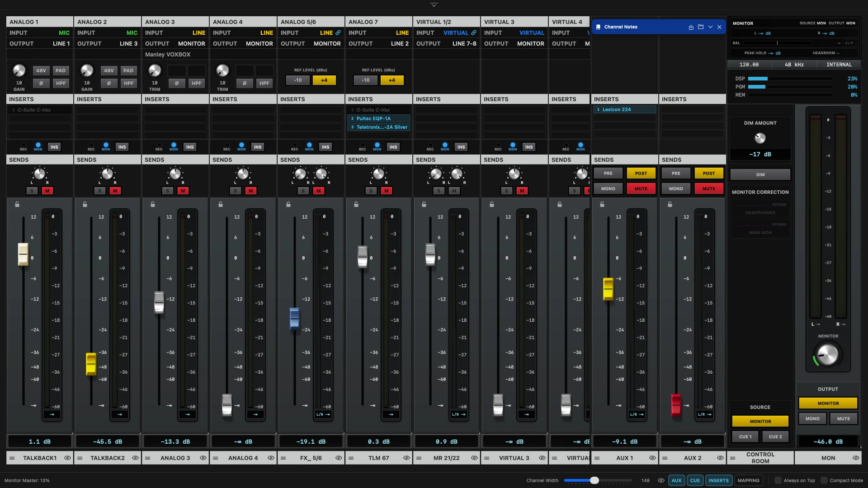Toggle the CUE view tab in bottom bar
The height and width of the screenshot is (488, 868).
pyautogui.click(x=695, y=480)
